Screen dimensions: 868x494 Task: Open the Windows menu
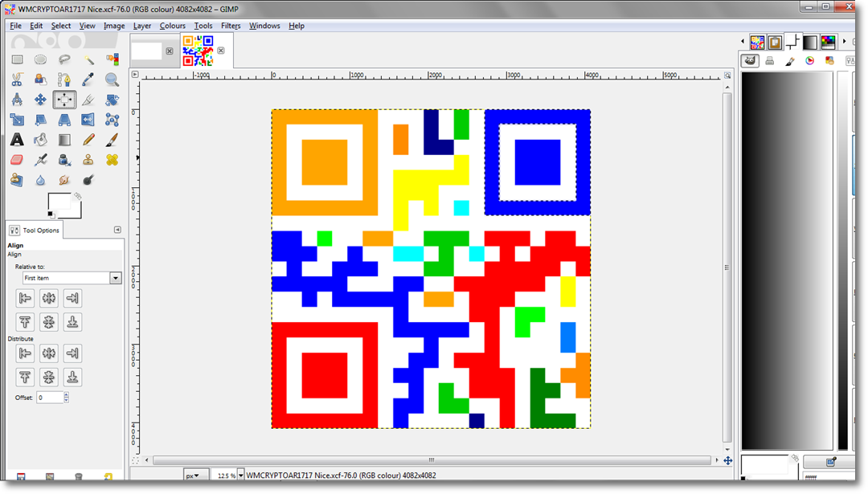264,26
